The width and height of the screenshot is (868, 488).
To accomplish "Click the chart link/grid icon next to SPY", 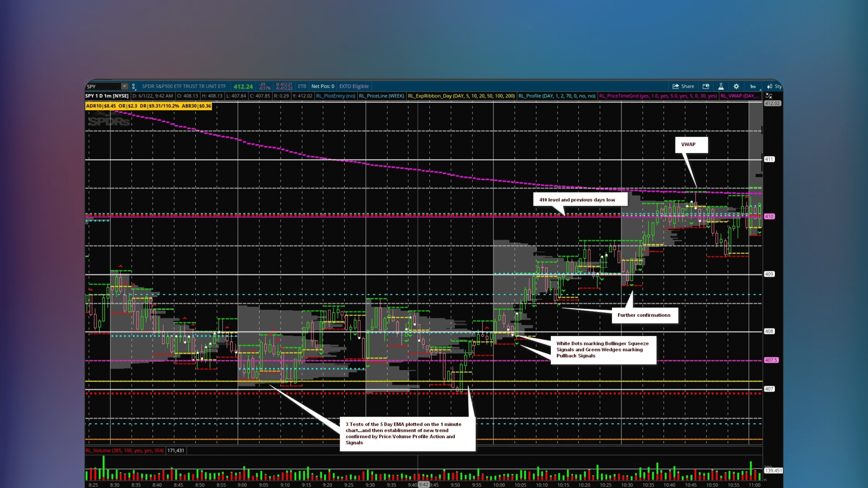I will tap(133, 86).
